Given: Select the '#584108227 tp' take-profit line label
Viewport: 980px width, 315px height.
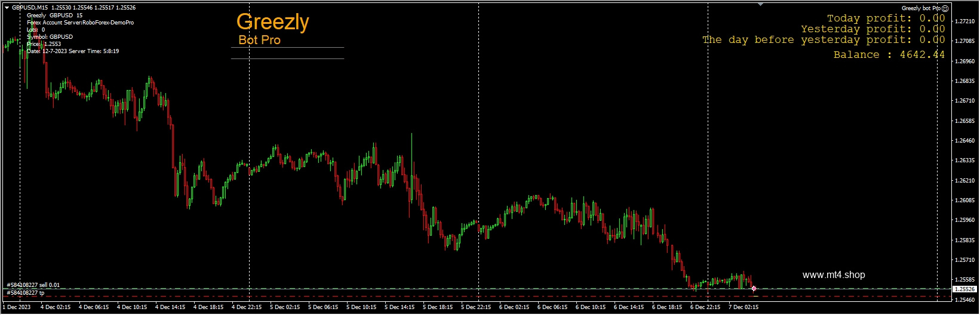Looking at the screenshot, I should click(26, 293).
